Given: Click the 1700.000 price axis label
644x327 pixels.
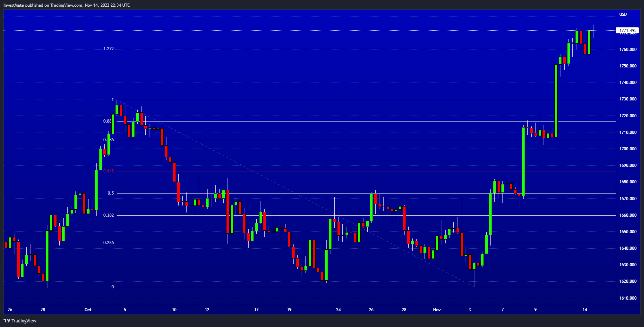Looking at the screenshot, I should point(628,149).
